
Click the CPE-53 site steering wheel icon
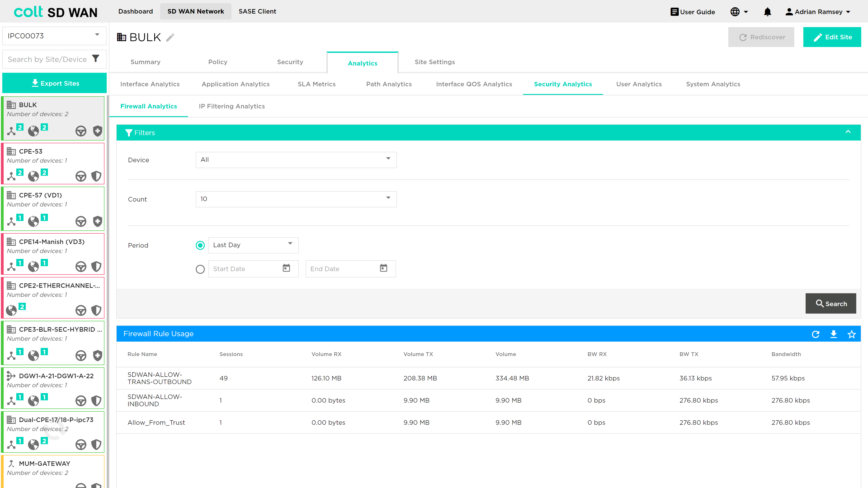80,176
